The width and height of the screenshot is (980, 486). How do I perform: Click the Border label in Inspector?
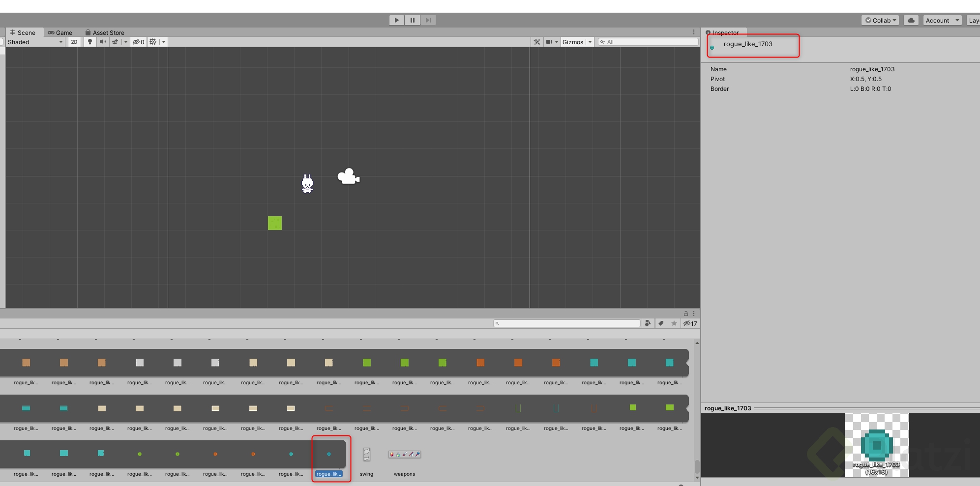(719, 89)
